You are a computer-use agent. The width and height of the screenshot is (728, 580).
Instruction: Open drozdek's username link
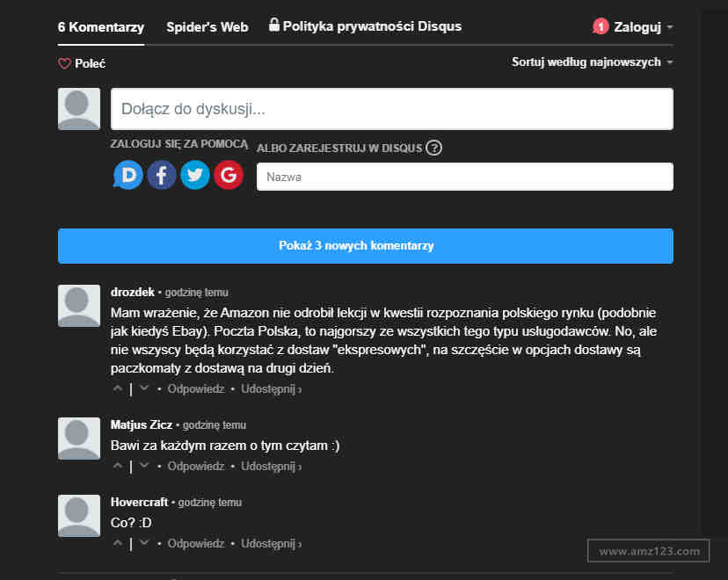(x=132, y=293)
